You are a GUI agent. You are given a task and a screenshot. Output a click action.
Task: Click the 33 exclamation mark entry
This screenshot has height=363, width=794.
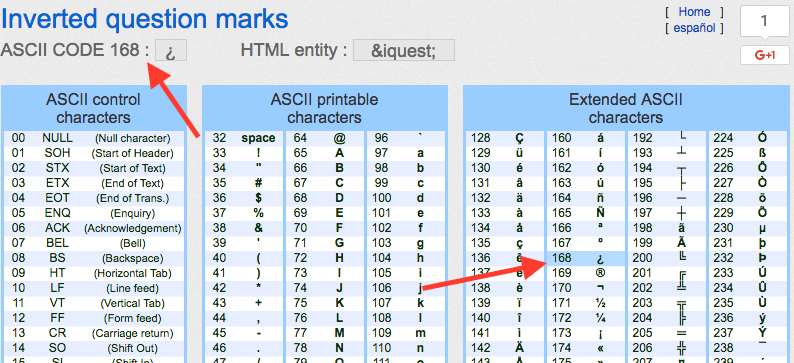pos(244,153)
